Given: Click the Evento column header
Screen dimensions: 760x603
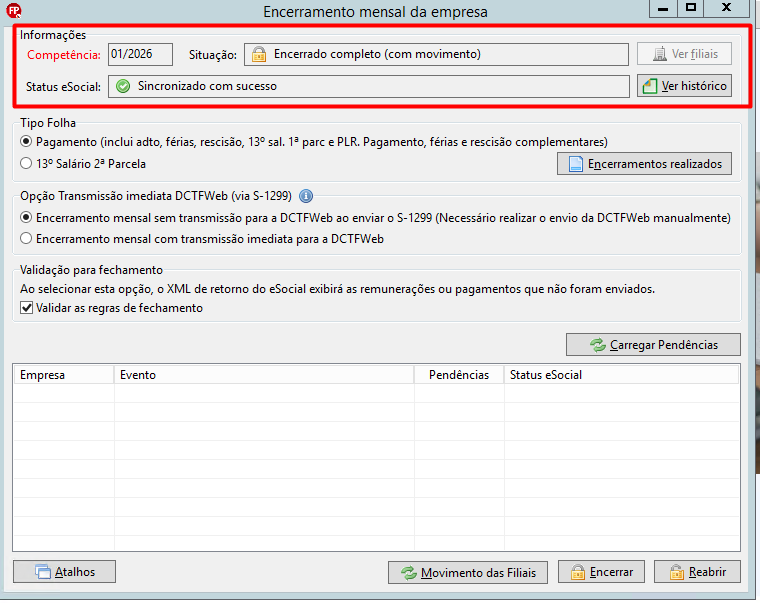Looking at the screenshot, I should tap(264, 375).
